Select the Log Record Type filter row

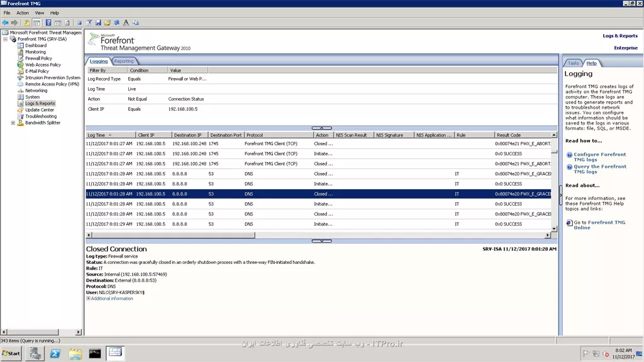tap(321, 79)
